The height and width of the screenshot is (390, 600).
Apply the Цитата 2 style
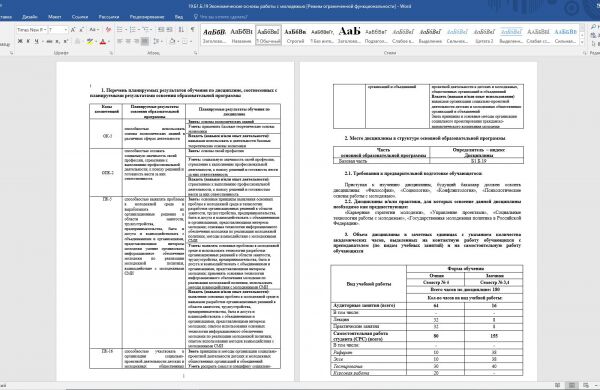click(x=484, y=35)
